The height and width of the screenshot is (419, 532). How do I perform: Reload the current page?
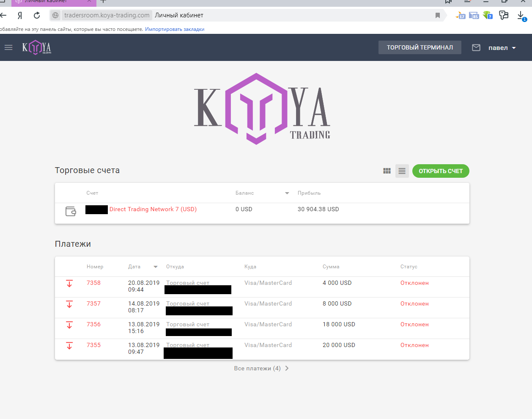37,15
